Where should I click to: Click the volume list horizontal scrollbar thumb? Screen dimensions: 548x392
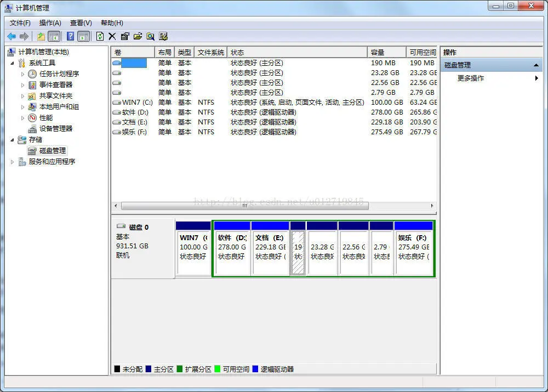point(244,206)
